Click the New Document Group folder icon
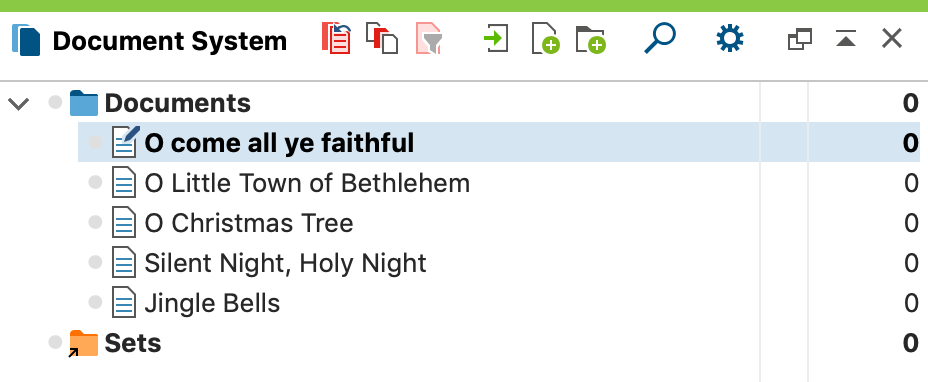The width and height of the screenshot is (928, 382). [x=591, y=40]
